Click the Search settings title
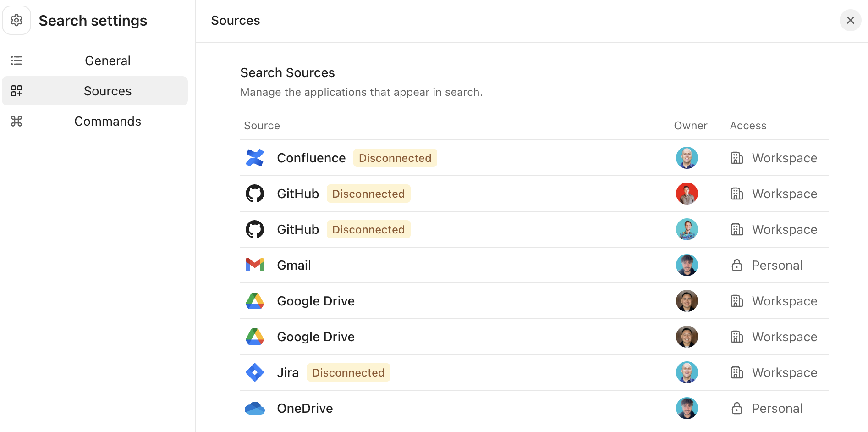The image size is (868, 432). click(93, 21)
